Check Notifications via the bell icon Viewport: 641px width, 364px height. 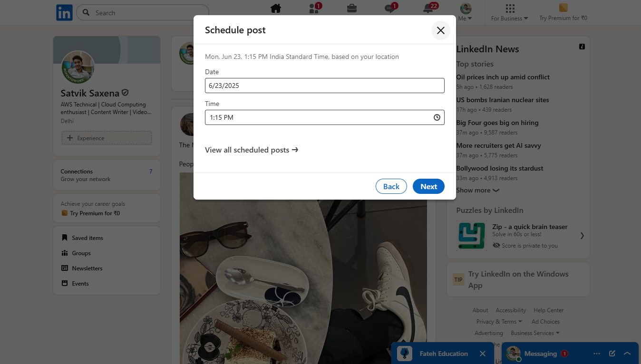point(428,9)
